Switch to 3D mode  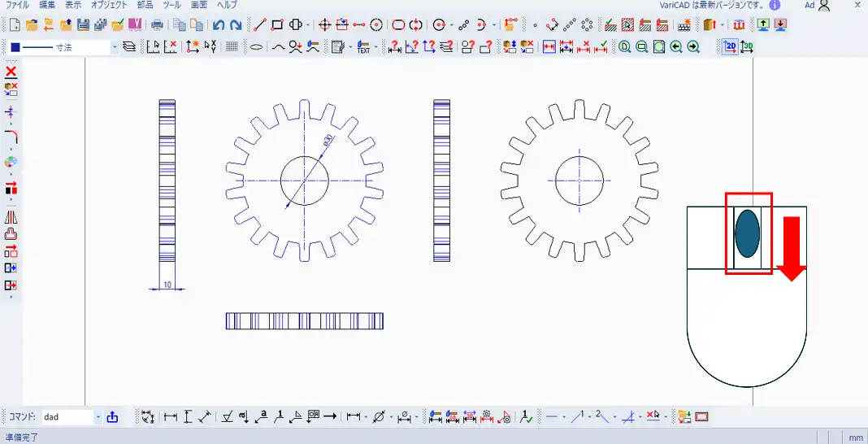click(746, 47)
